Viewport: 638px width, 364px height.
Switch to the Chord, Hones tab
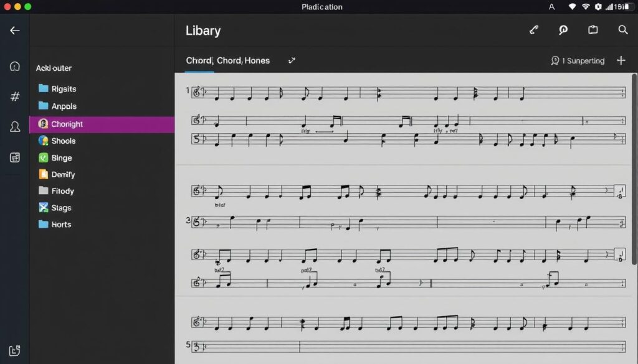[x=244, y=60]
